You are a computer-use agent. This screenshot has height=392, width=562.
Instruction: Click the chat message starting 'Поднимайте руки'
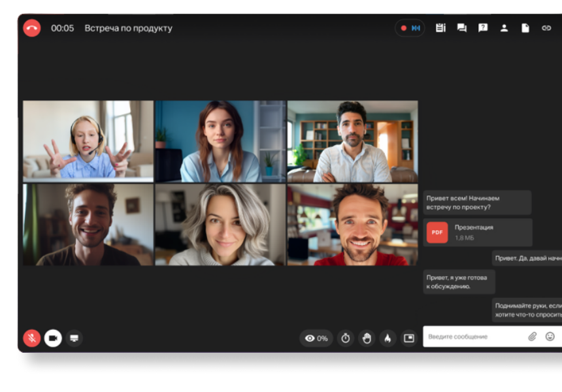pyautogui.click(x=527, y=310)
